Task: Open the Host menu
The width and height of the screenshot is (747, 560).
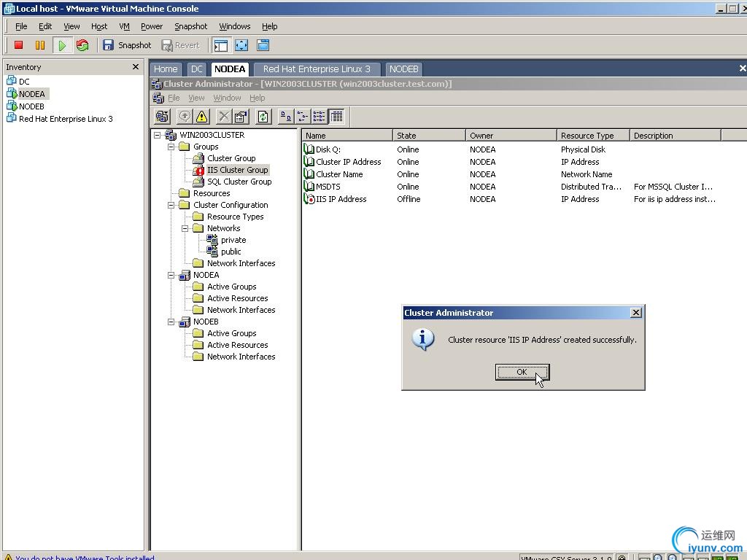Action: pos(99,26)
